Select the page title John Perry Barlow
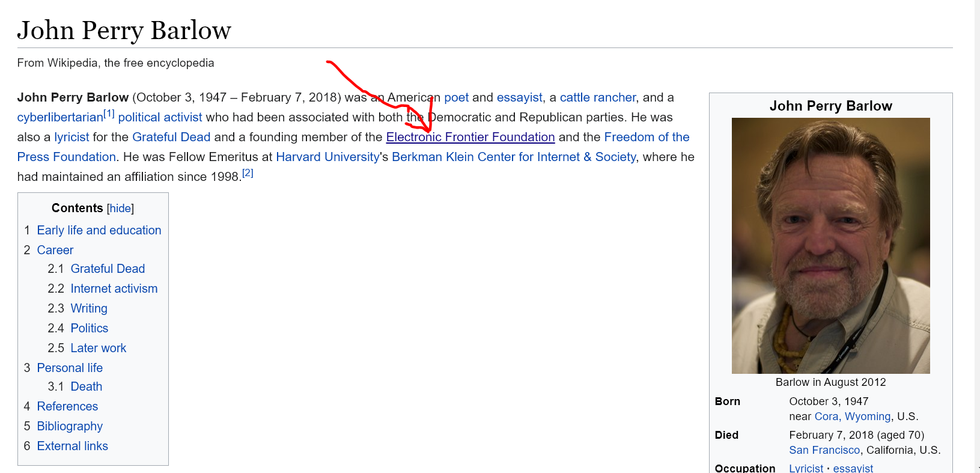980x473 pixels. 124,30
